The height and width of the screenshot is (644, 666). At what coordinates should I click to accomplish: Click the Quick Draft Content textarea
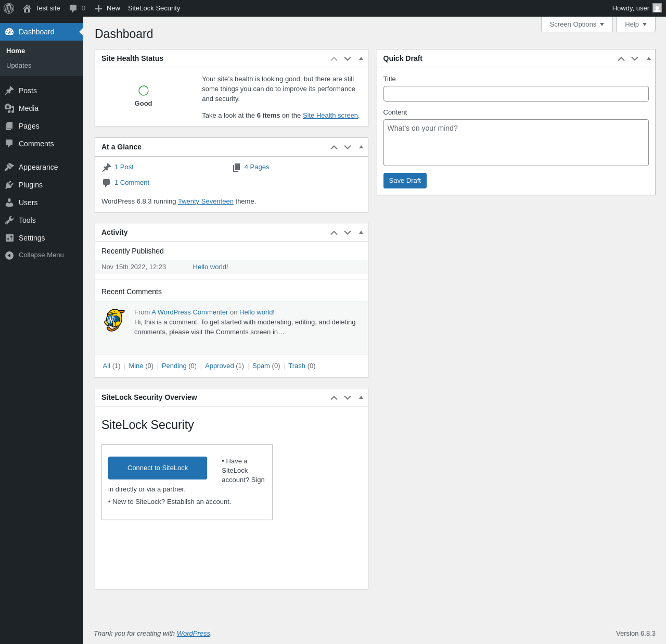[516, 143]
